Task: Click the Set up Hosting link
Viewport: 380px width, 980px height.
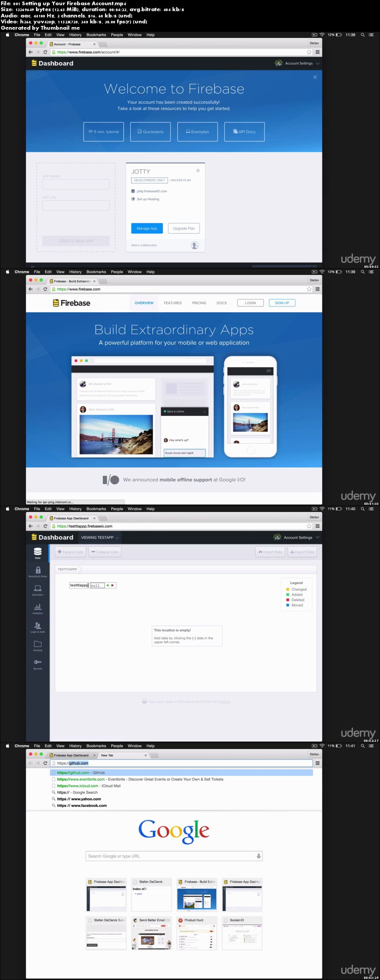Action: tap(148, 199)
